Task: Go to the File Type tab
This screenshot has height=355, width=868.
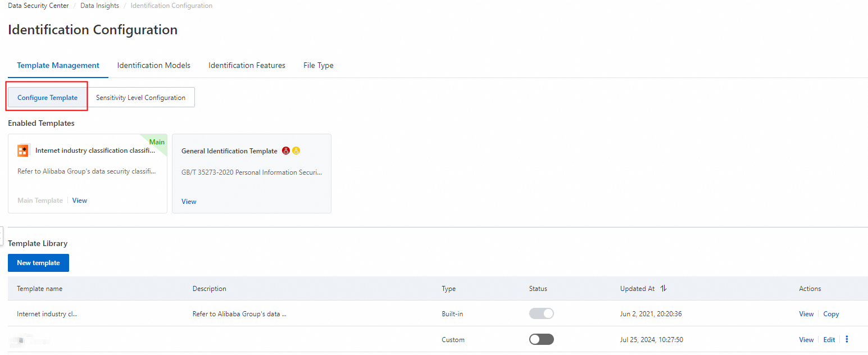Action: [x=319, y=65]
